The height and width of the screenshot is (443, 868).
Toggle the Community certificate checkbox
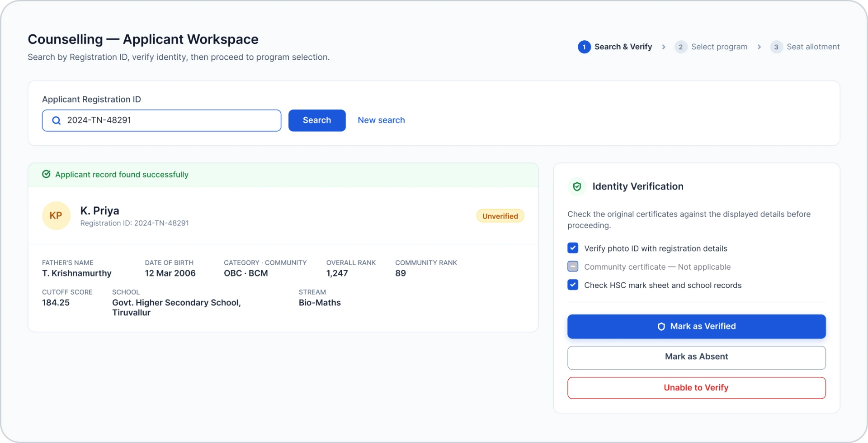(573, 267)
